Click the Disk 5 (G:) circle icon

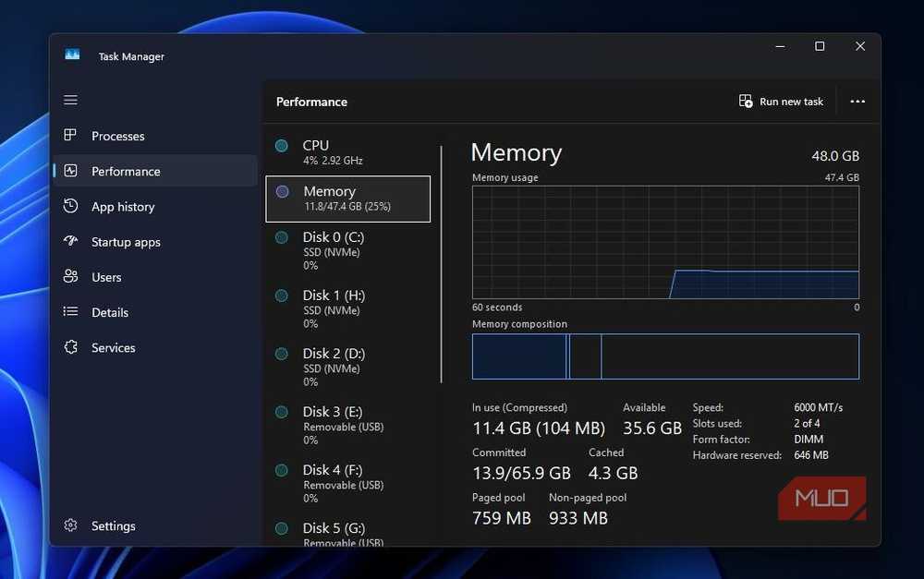pos(282,529)
